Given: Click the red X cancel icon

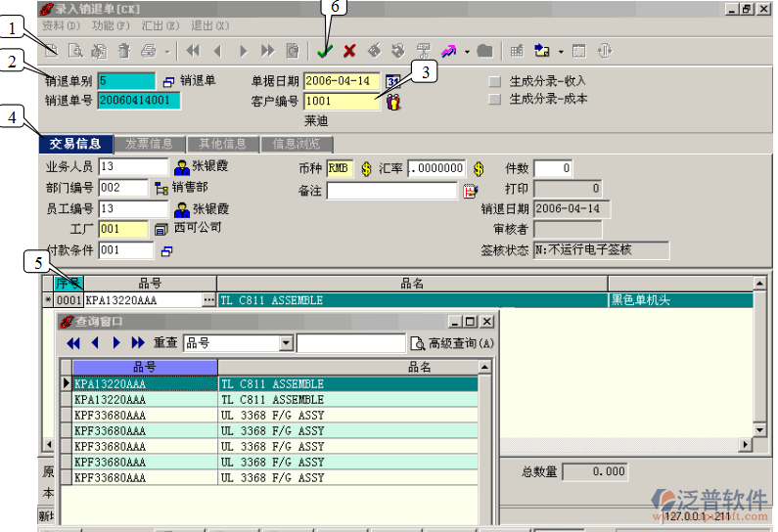Looking at the screenshot, I should coord(348,51).
